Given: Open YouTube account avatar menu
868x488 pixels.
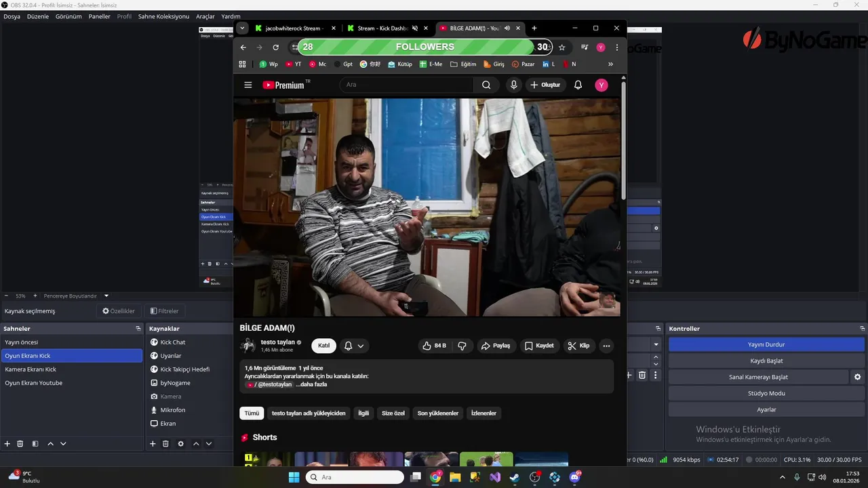Looking at the screenshot, I should [x=601, y=85].
